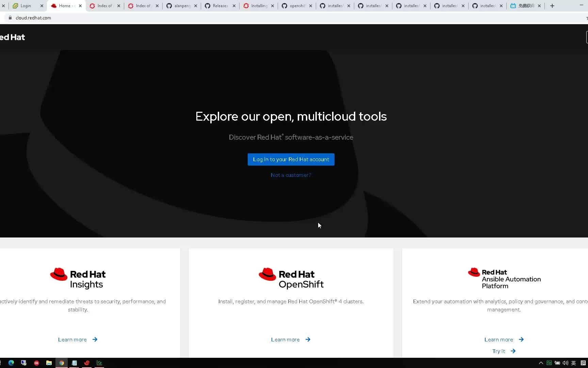Open a new browser tab
588x368 pixels.
552,6
